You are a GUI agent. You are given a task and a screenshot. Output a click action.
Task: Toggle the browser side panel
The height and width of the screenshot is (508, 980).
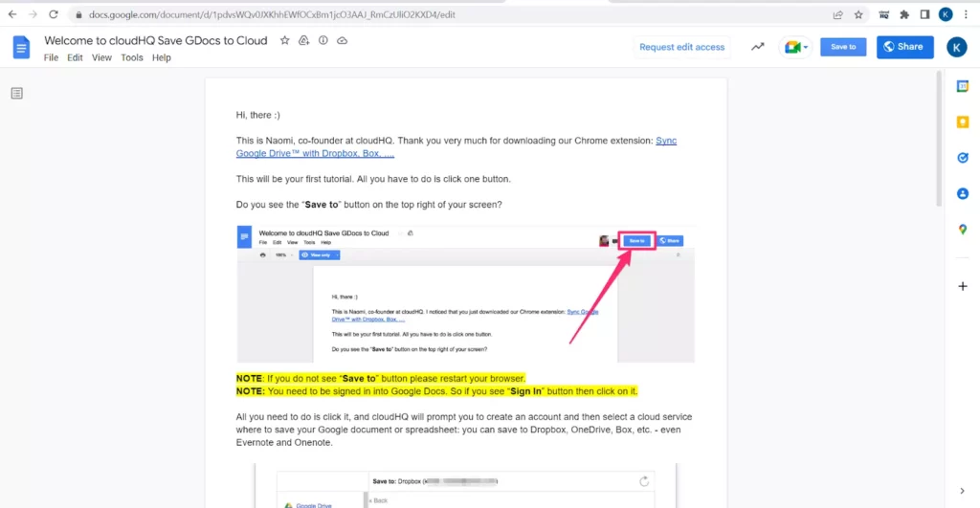[925, 15]
